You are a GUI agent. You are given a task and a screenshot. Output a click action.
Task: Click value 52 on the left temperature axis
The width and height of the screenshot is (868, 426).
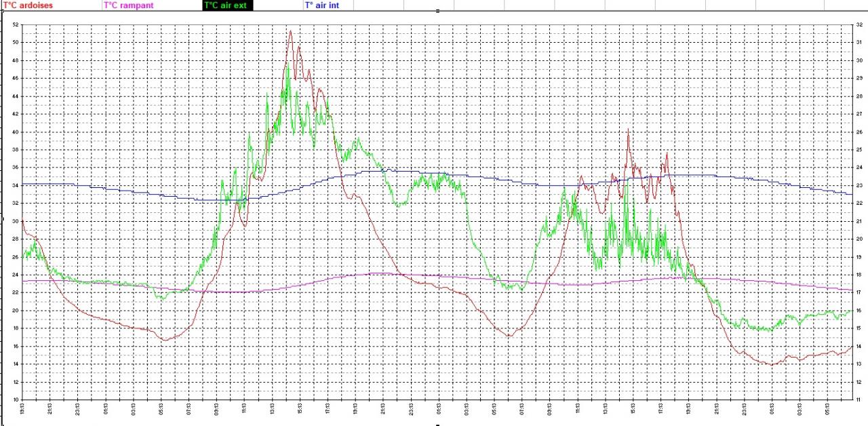coord(15,24)
